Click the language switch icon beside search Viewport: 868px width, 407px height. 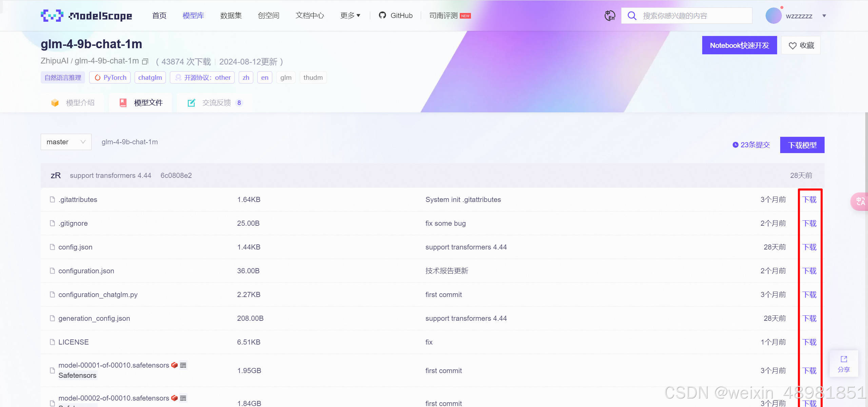pos(610,16)
